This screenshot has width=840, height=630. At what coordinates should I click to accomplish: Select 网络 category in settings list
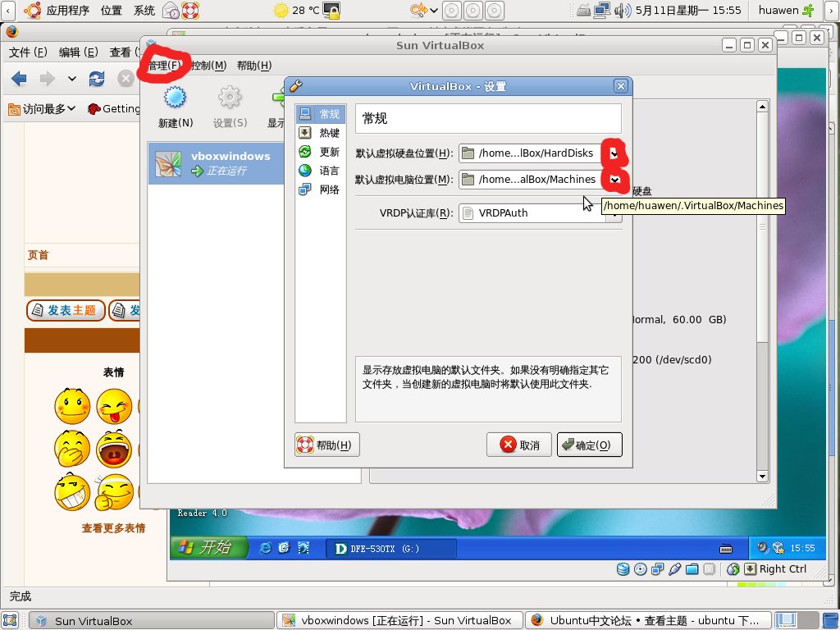click(x=321, y=189)
